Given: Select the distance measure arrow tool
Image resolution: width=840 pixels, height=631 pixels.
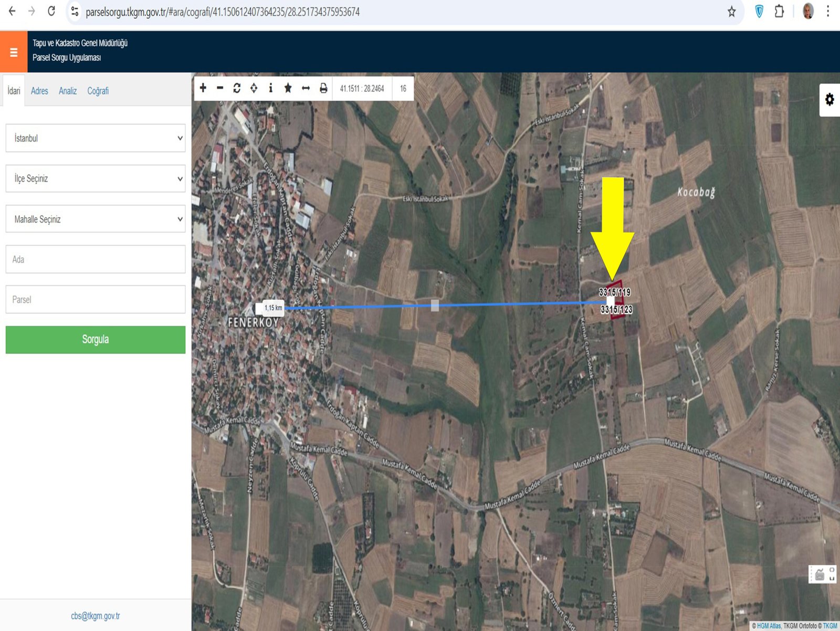Looking at the screenshot, I should coord(306,88).
